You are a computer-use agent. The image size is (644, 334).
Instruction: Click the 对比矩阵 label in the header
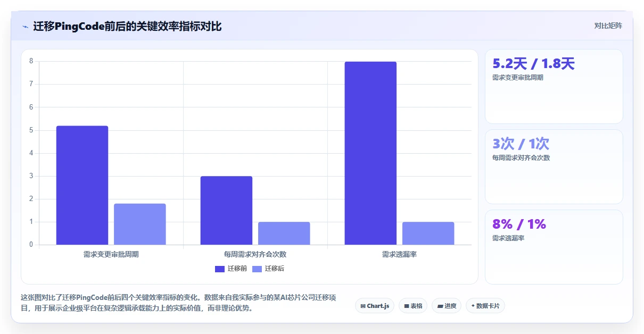pyautogui.click(x=608, y=26)
